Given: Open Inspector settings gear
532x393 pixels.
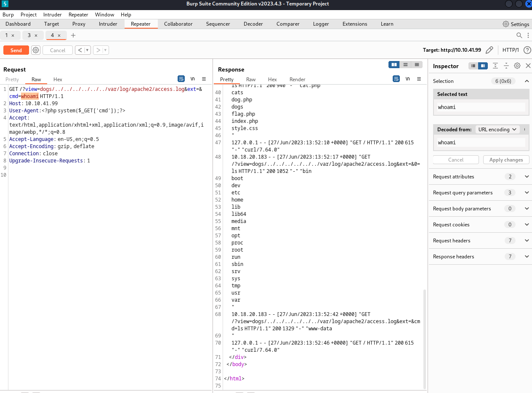Looking at the screenshot, I should 517,66.
